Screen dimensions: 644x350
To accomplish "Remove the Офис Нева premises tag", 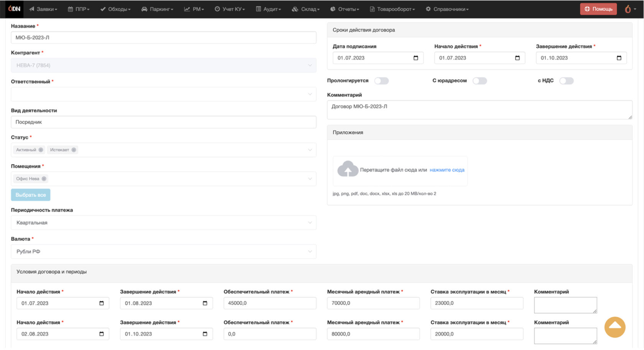I will (44, 178).
